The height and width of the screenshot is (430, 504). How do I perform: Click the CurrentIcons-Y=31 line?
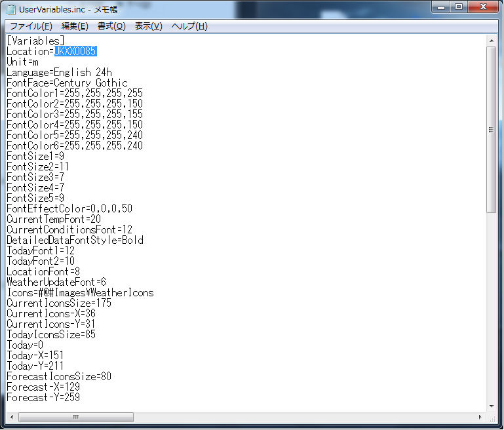50,324
